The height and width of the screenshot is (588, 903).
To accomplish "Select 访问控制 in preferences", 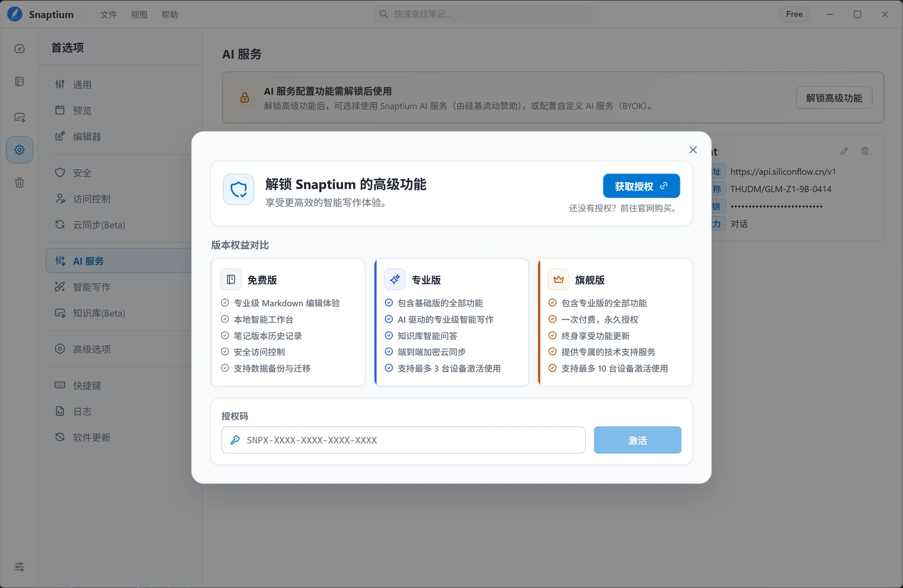I will pos(120,199).
